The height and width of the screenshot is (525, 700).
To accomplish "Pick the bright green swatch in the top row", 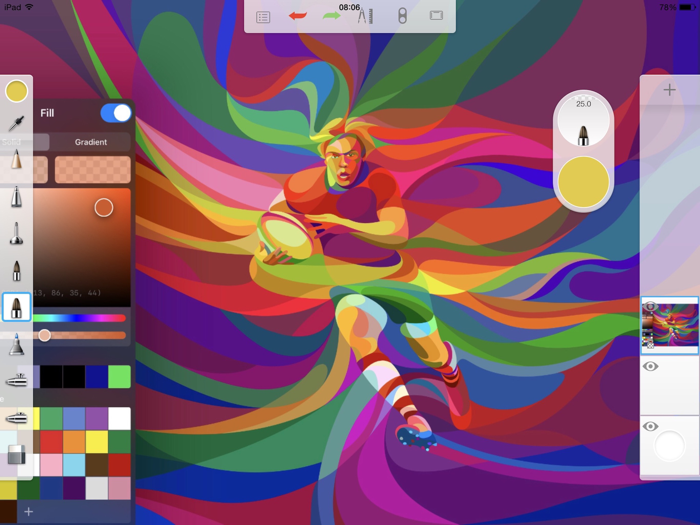I will [x=120, y=377].
